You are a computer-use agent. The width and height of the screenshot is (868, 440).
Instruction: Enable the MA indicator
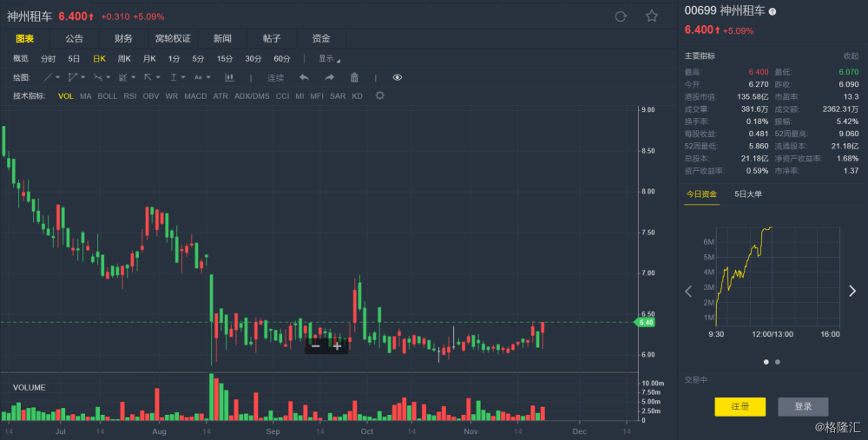pyautogui.click(x=85, y=95)
